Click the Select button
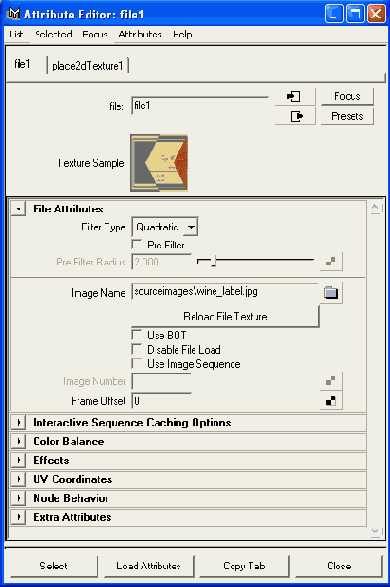The height and width of the screenshot is (587, 390). [x=53, y=566]
